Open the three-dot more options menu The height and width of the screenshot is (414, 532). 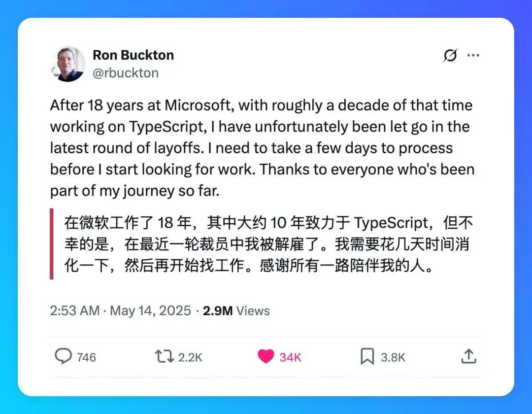[x=473, y=55]
